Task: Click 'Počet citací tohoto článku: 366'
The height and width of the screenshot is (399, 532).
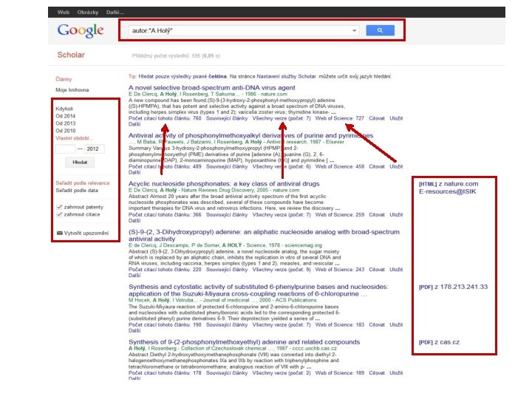Action: coord(165,215)
